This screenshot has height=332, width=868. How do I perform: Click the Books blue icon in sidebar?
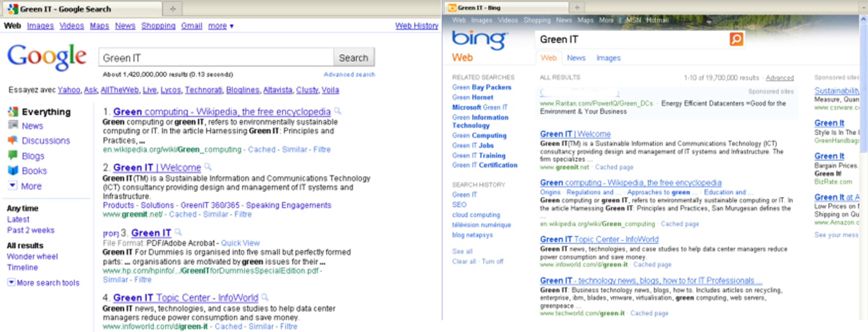[x=13, y=170]
